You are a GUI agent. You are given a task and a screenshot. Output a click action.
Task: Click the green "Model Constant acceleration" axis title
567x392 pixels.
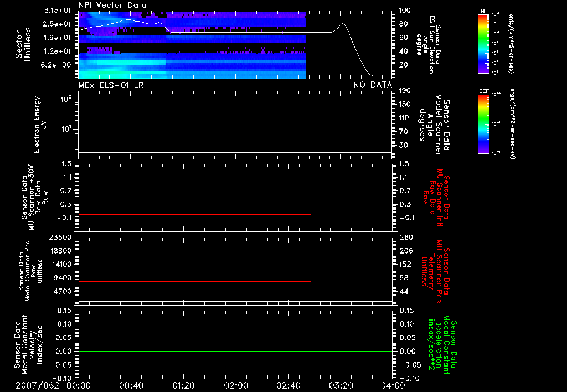(x=442, y=345)
